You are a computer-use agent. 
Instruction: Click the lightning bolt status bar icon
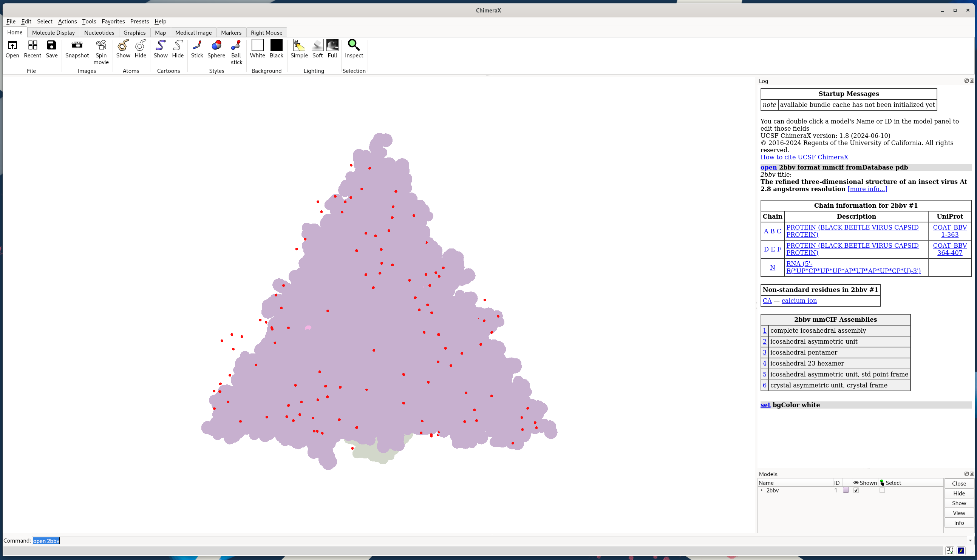click(961, 551)
